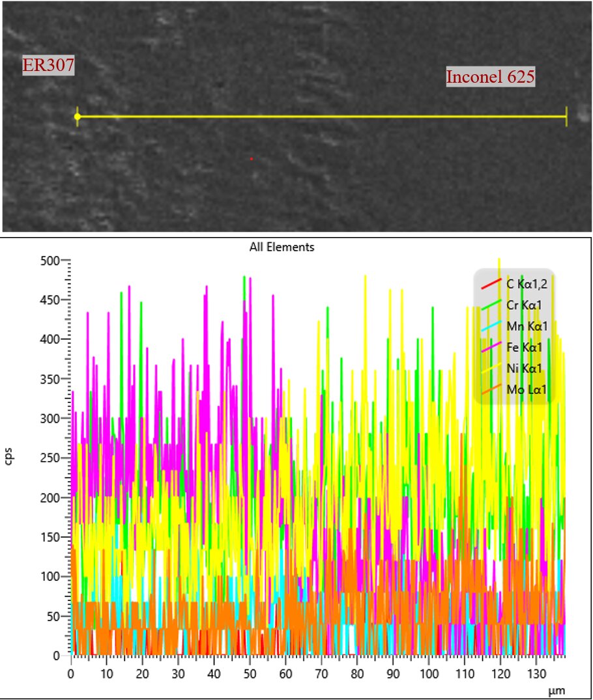Viewport: 593px width, 700px height.
Task: Click the 100 y-axis tick label
Action: click(x=50, y=577)
